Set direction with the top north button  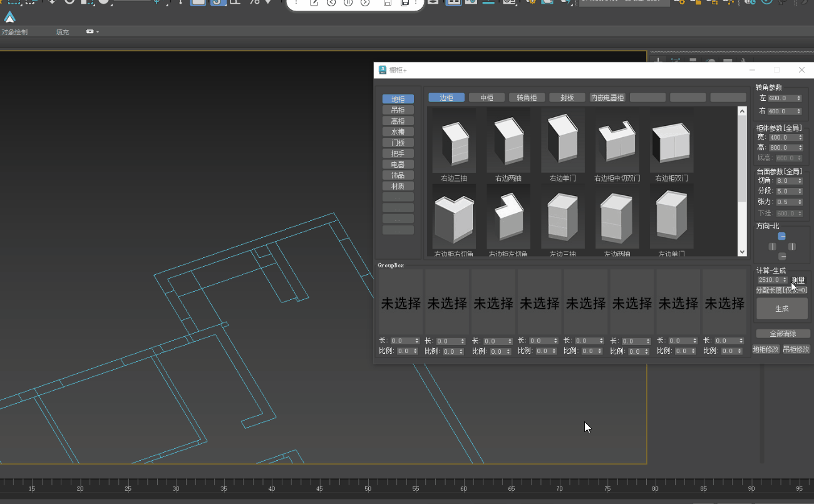pos(782,236)
